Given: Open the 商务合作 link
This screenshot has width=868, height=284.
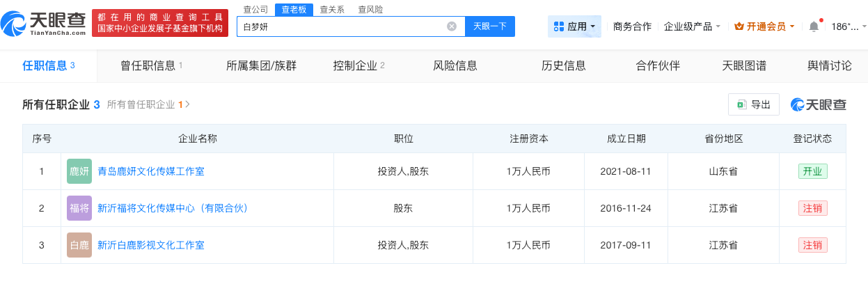Looking at the screenshot, I should [x=632, y=26].
